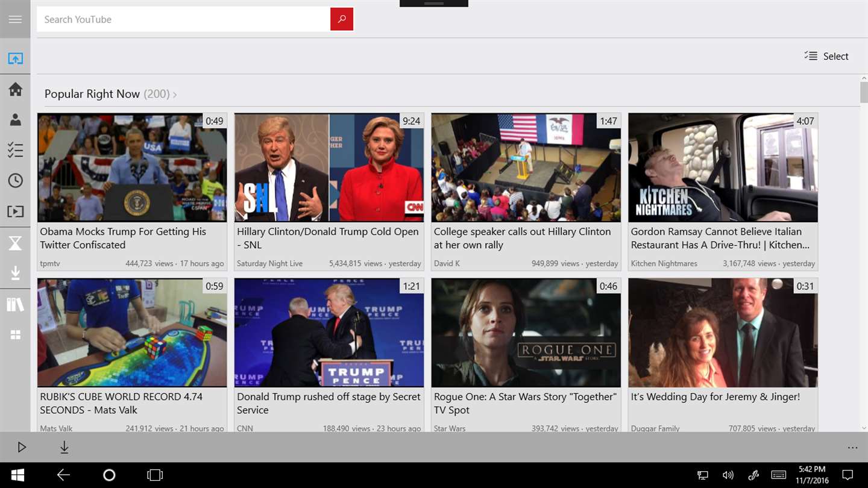Open the grid tiles sidebar icon
Viewport: 868px width, 488px height.
[15, 335]
